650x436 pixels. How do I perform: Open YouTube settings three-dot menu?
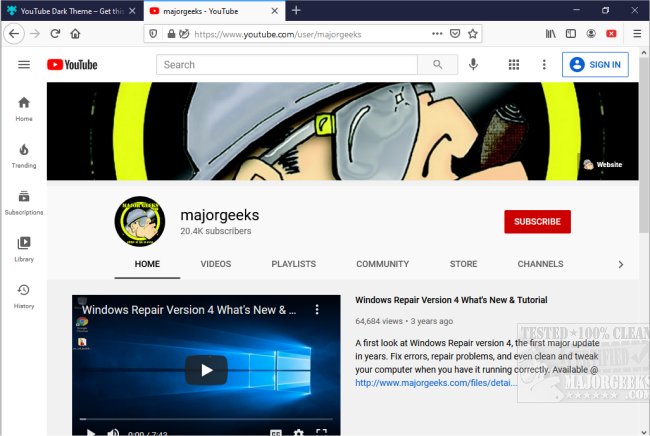coord(544,65)
